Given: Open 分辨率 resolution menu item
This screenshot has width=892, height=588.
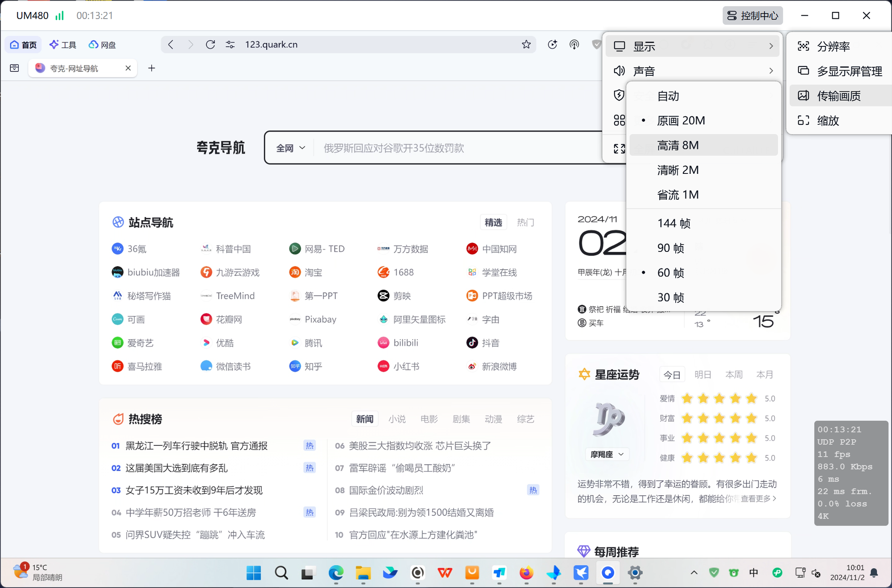Looking at the screenshot, I should coord(833,46).
